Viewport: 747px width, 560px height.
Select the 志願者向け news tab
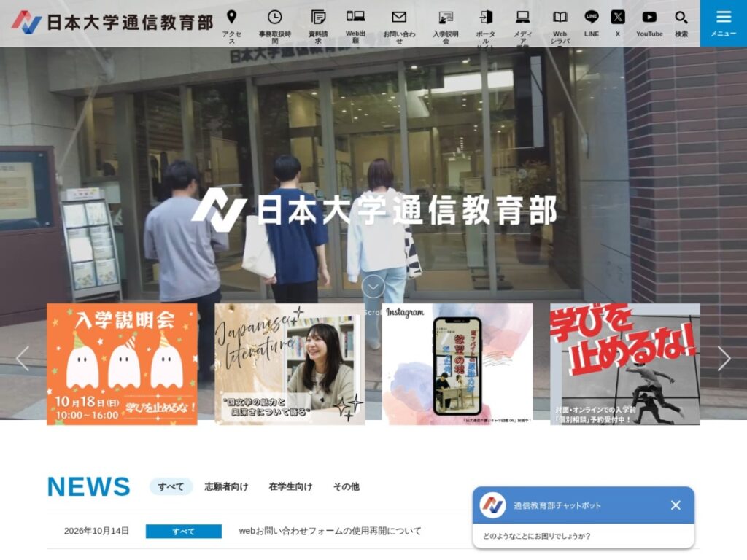(226, 486)
